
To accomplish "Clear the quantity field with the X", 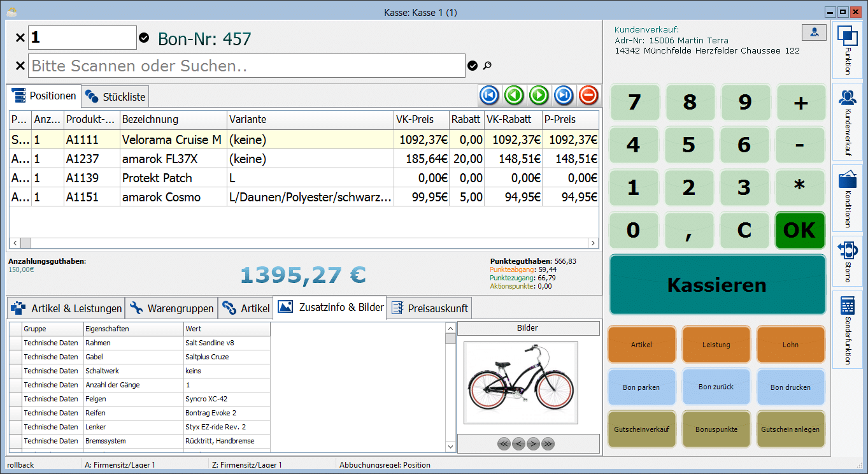I will point(20,38).
